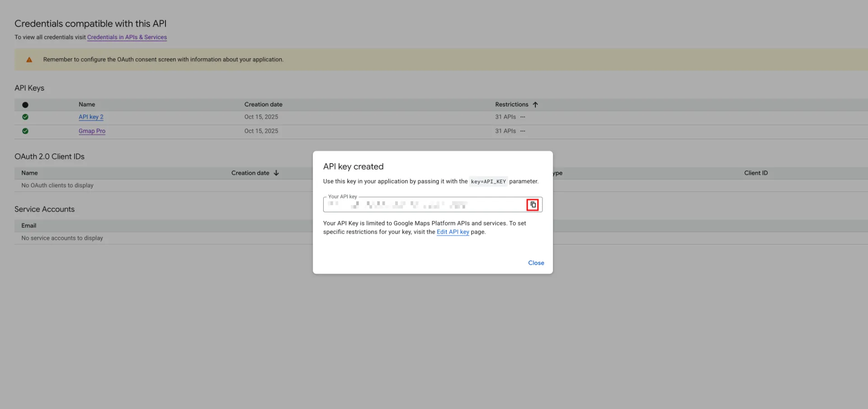Viewport: 868px width, 409px height.
Task: Click 'No OAuth clients to display' text
Action: click(x=57, y=185)
